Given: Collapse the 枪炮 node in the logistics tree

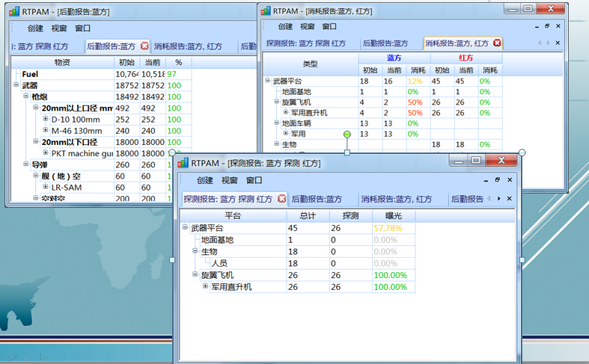Looking at the screenshot, I should click(x=25, y=96).
